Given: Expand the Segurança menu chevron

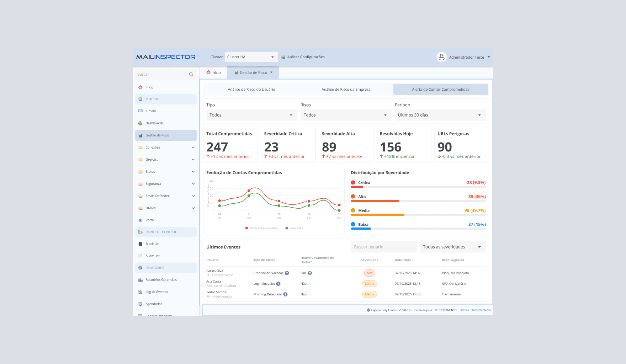Looking at the screenshot, I should pyautogui.click(x=193, y=184).
